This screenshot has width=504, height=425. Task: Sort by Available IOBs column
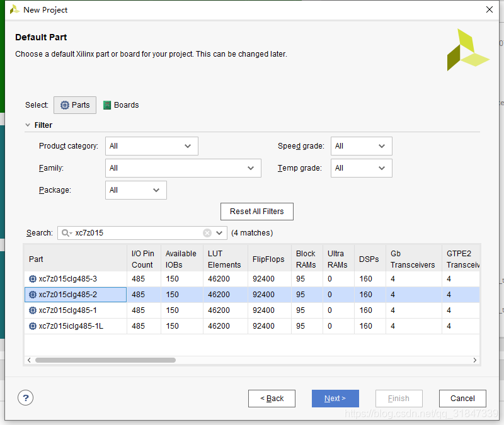(182, 259)
